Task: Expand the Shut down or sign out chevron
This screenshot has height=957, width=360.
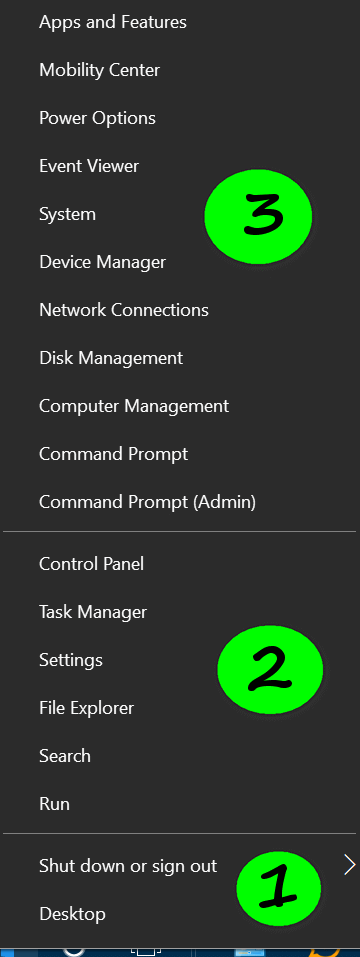Action: tap(350, 865)
